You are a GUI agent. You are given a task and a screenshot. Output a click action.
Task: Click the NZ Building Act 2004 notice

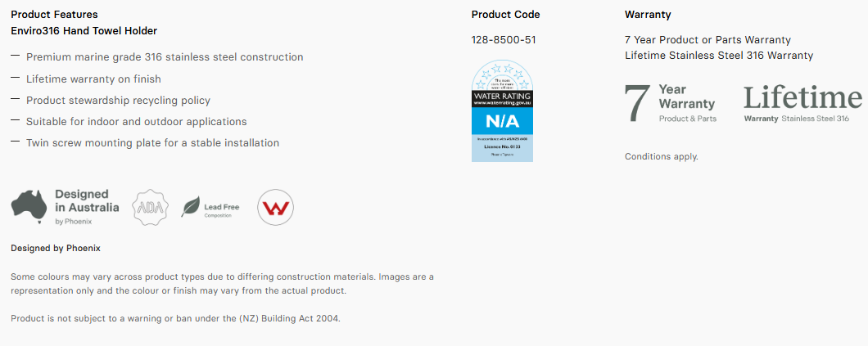pyautogui.click(x=175, y=318)
